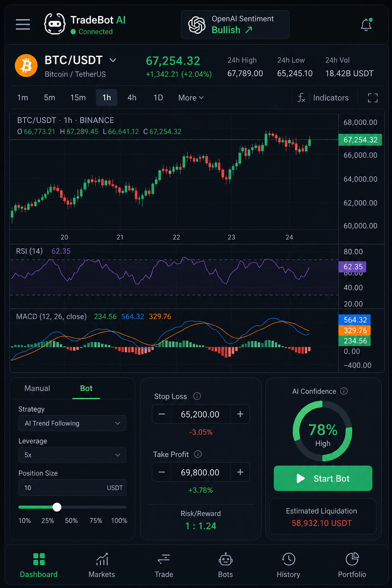Open the notifications bell
The width and height of the screenshot is (392, 588).
point(366,24)
